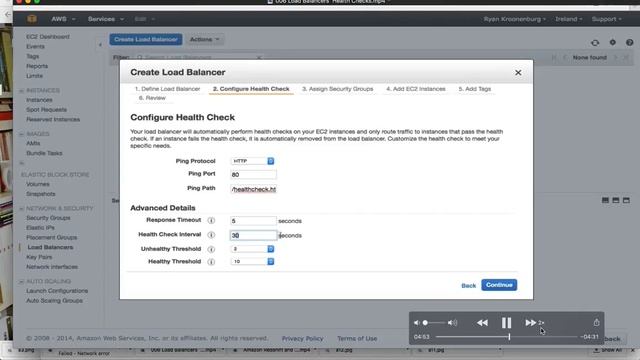Click the Continue button
This screenshot has height=360, width=640.
tap(499, 285)
